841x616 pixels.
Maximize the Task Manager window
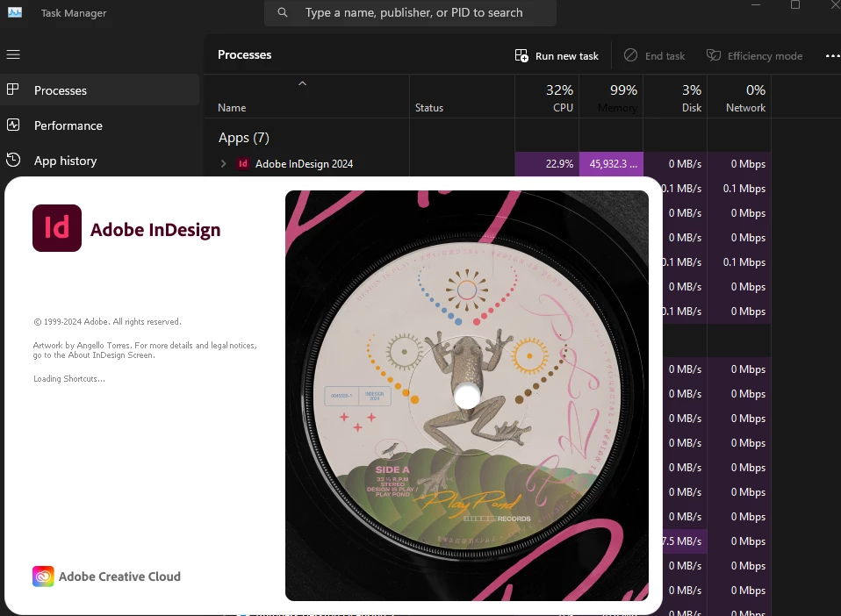point(795,4)
